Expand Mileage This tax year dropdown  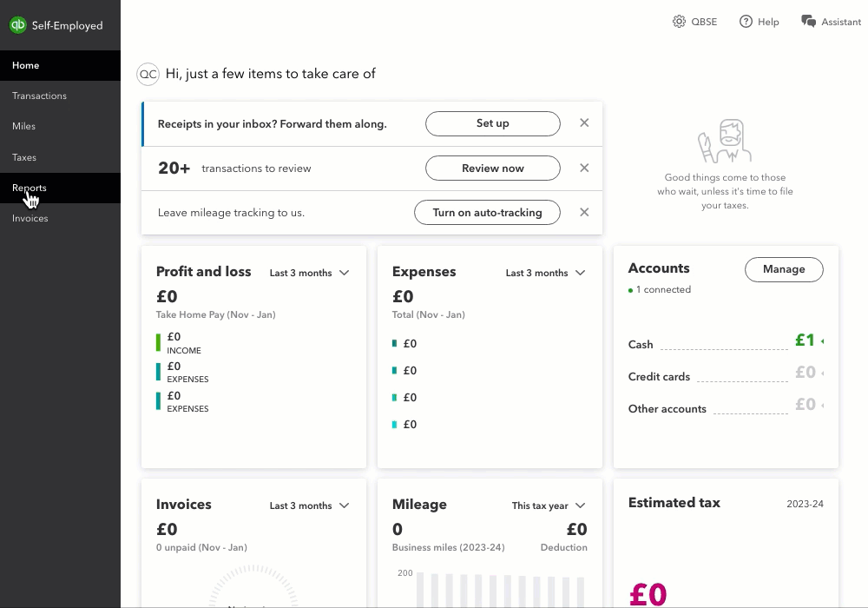(x=549, y=506)
